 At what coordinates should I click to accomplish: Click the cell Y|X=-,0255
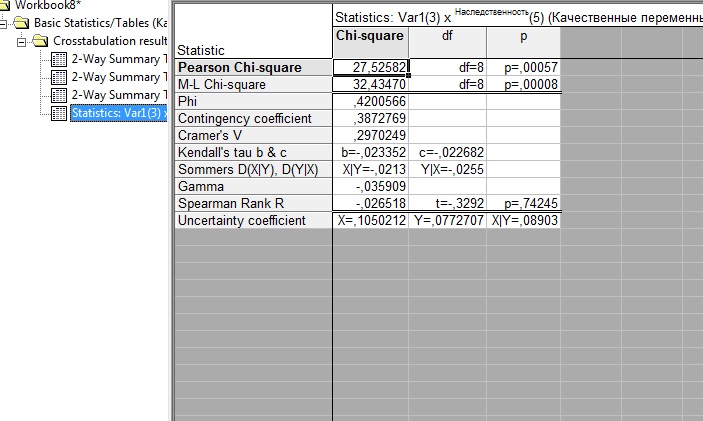[x=447, y=169]
